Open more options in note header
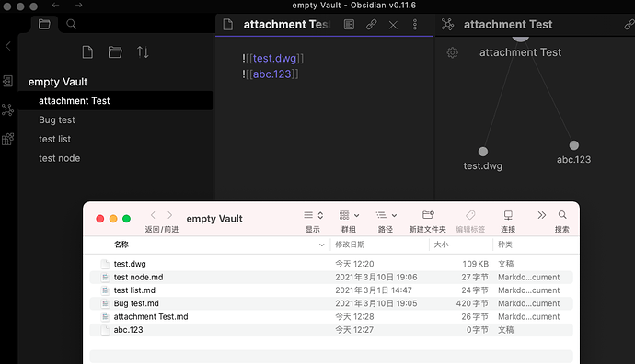 [x=415, y=25]
